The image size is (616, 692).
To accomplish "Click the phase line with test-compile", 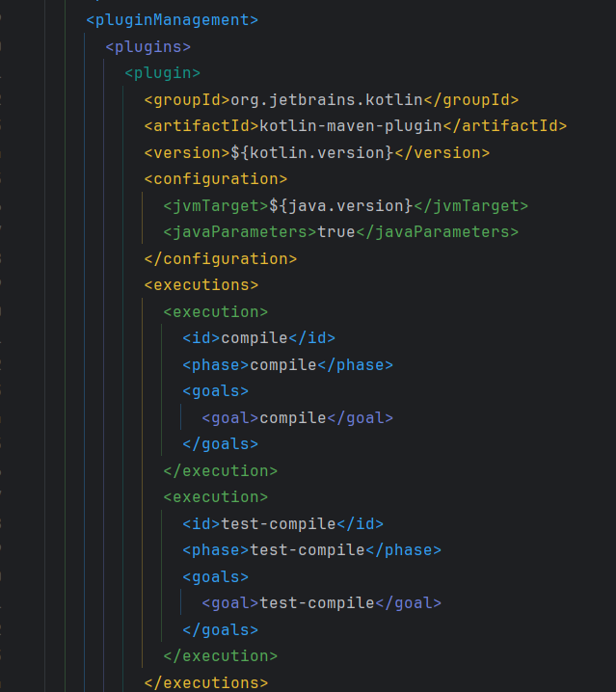I will click(311, 550).
